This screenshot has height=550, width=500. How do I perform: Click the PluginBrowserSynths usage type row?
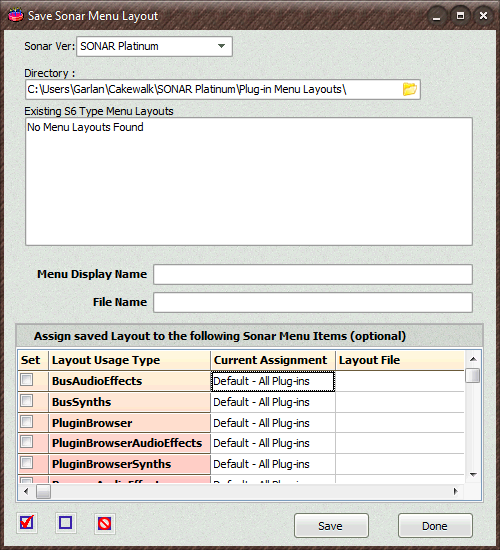(x=129, y=464)
